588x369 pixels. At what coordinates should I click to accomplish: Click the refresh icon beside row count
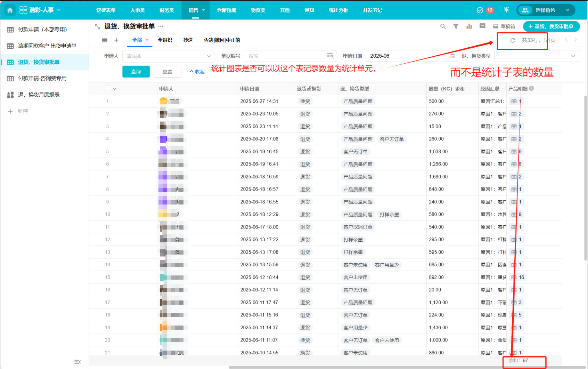pyautogui.click(x=513, y=40)
